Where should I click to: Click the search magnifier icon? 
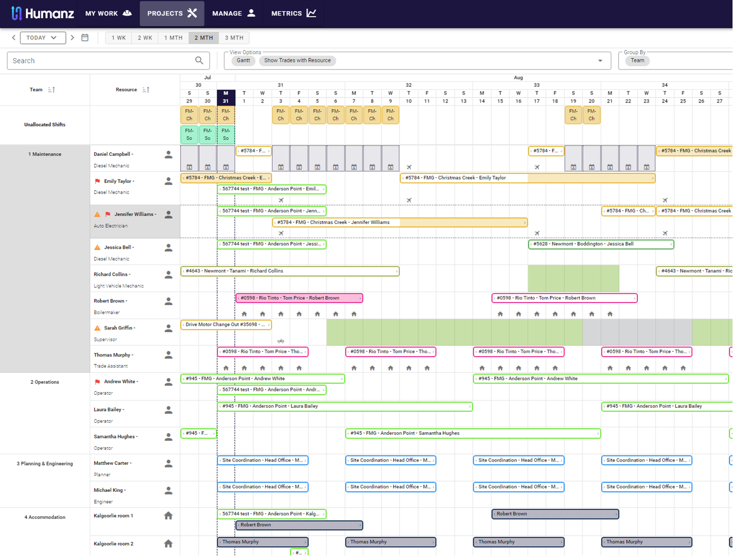(199, 61)
